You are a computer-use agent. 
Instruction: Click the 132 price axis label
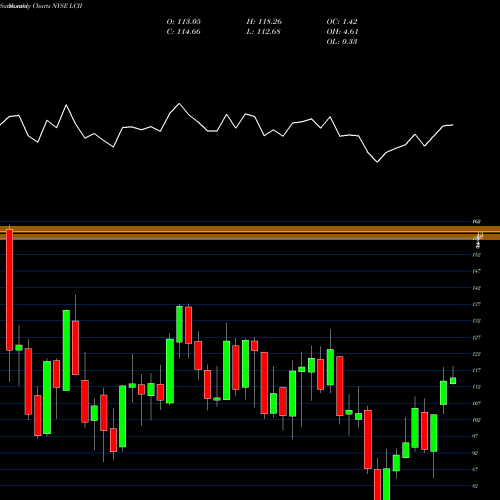point(476,321)
